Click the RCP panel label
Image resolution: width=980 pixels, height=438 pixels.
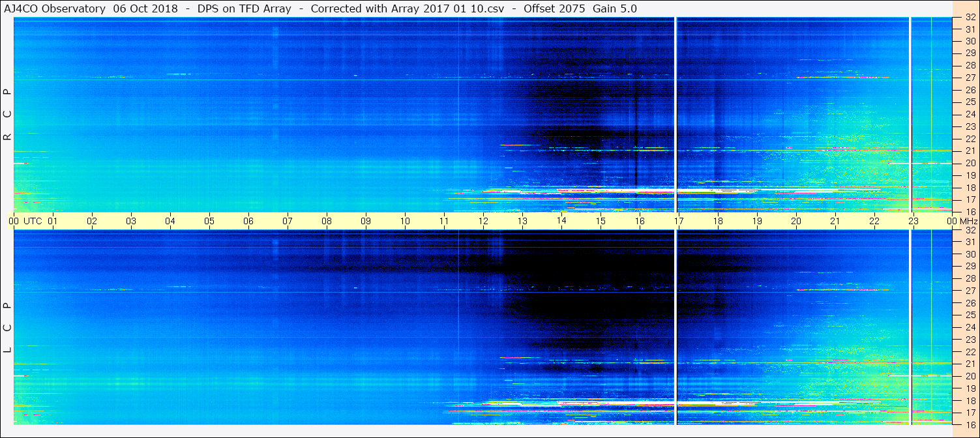click(x=7, y=115)
